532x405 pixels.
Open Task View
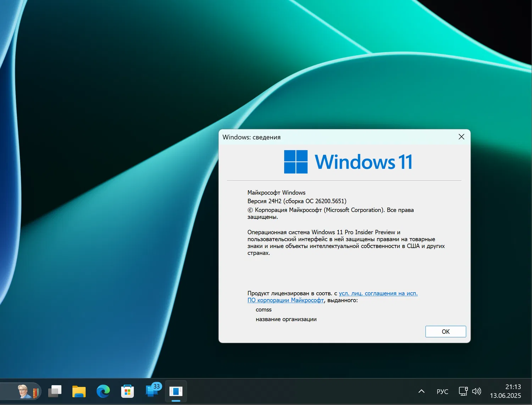pos(55,391)
